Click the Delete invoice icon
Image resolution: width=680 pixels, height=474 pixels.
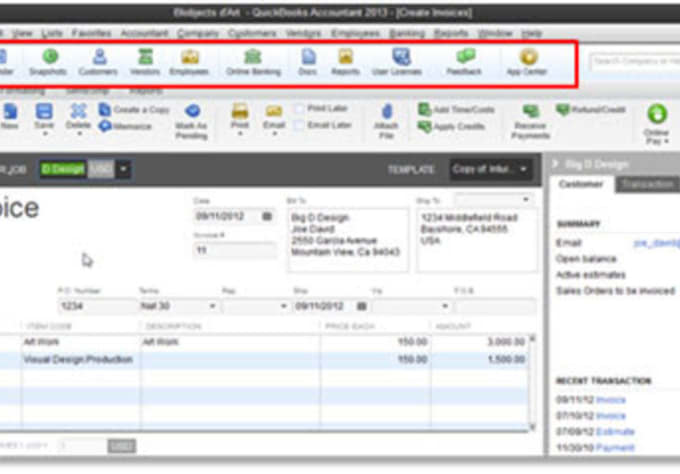(78, 115)
